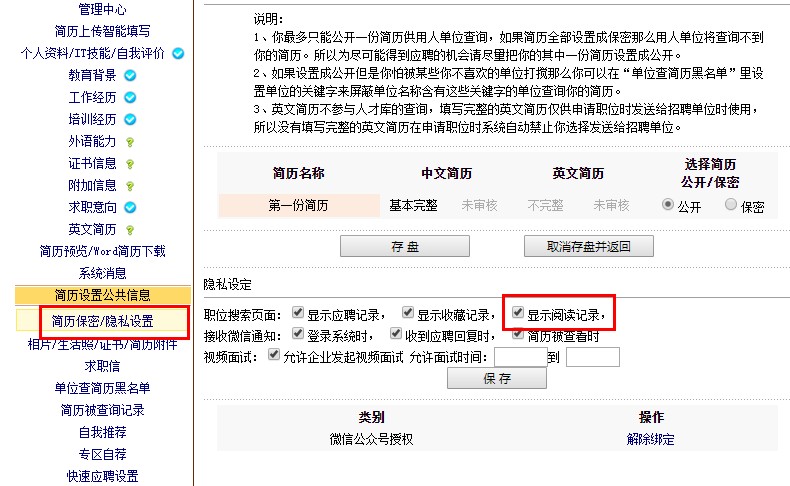Screen dimensions: 790x486
Task: Open the 英文简历 section
Action: 92,230
